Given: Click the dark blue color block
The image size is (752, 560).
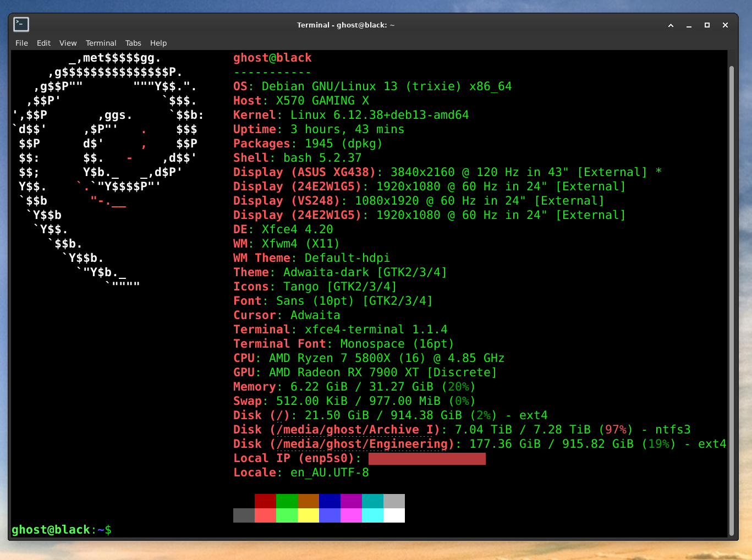Looking at the screenshot, I should coord(330,501).
